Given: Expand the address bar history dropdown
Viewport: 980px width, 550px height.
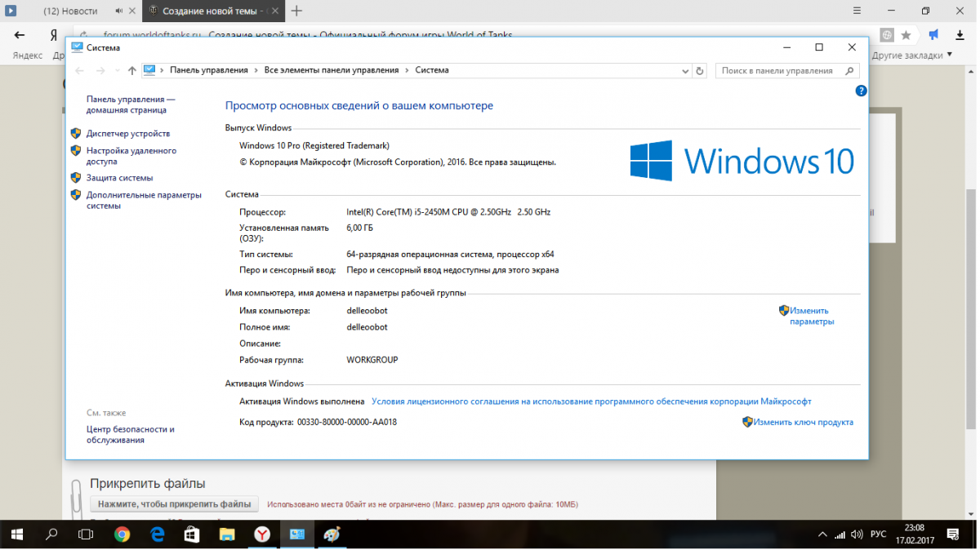Looking at the screenshot, I should click(x=685, y=71).
